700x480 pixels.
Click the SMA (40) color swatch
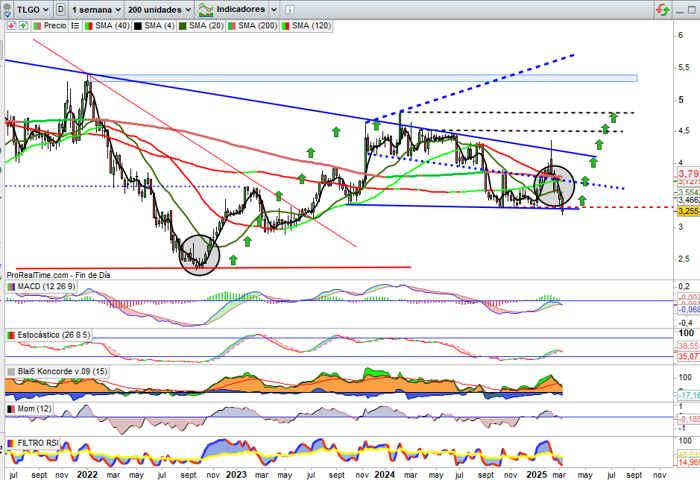coord(88,26)
